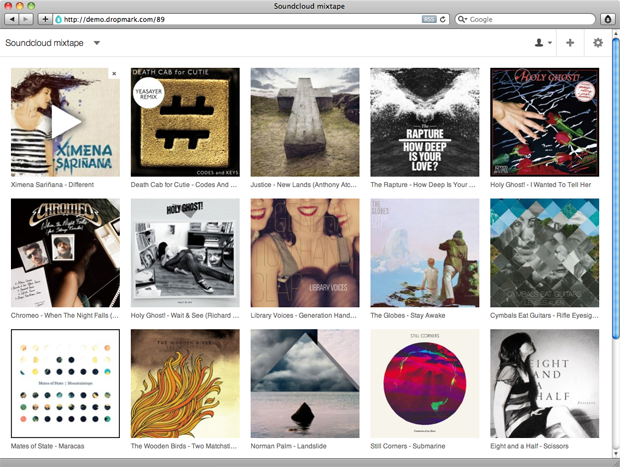Click 'Cymbals Eat Guitars - Rifle Eyesig' caption
620x467 pixels.
click(x=544, y=316)
